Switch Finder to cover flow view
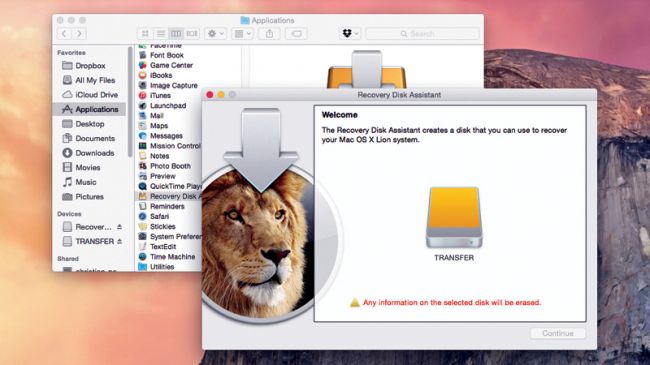 [192, 34]
